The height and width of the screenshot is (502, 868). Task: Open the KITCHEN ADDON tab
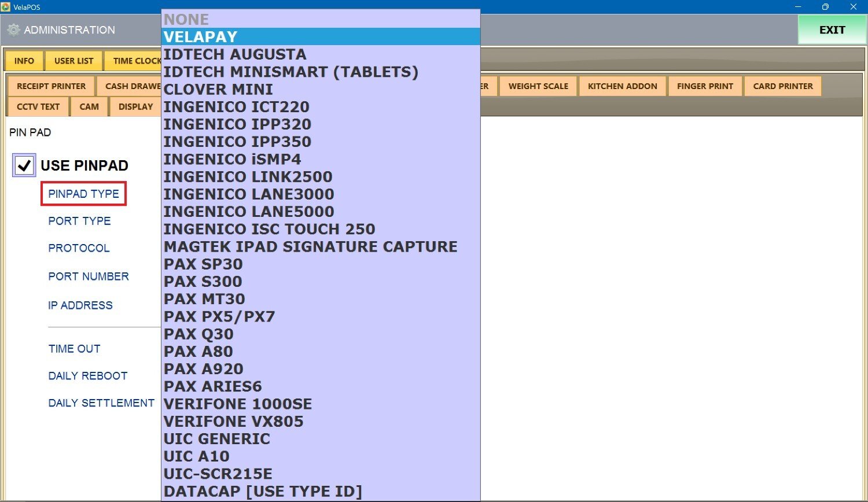click(x=622, y=86)
